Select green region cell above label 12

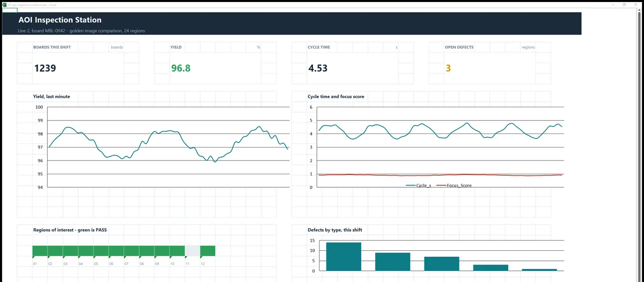[x=208, y=251]
